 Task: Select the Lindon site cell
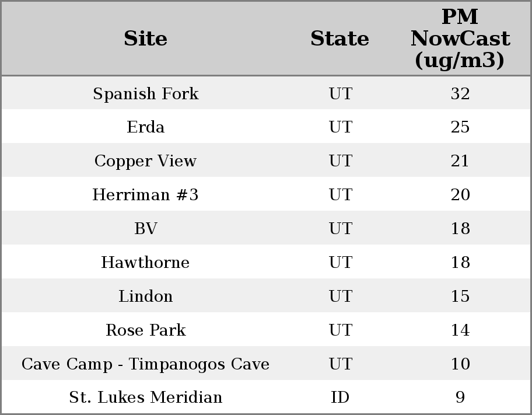tap(146, 297)
